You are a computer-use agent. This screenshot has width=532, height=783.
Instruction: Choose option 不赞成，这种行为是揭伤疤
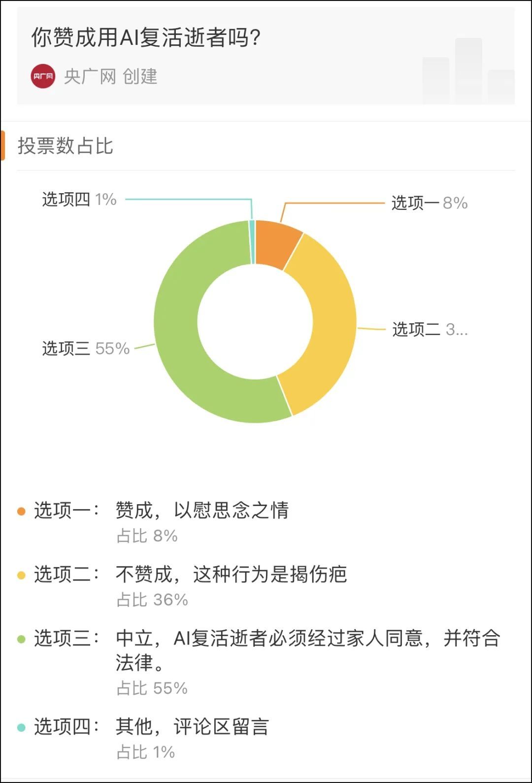231,575
